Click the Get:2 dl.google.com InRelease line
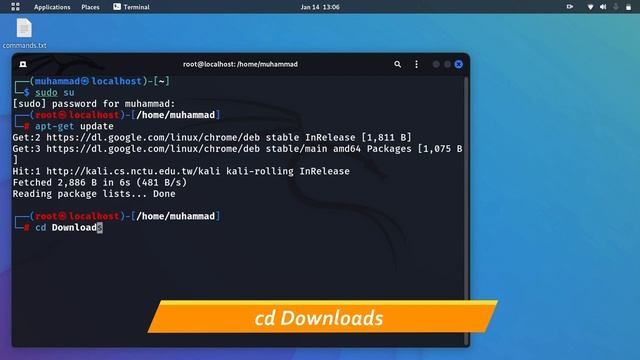The image size is (640, 360). tap(212, 138)
